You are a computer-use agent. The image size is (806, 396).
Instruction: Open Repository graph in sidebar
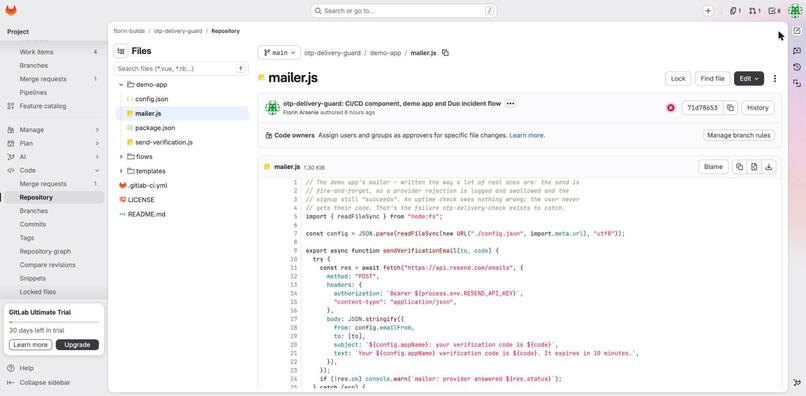tap(53, 251)
